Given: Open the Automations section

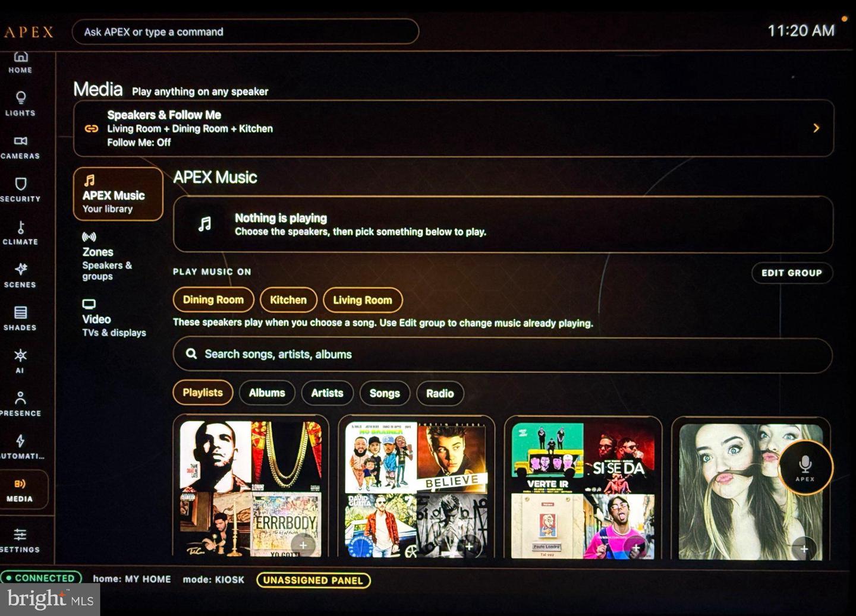Looking at the screenshot, I should tap(21, 447).
